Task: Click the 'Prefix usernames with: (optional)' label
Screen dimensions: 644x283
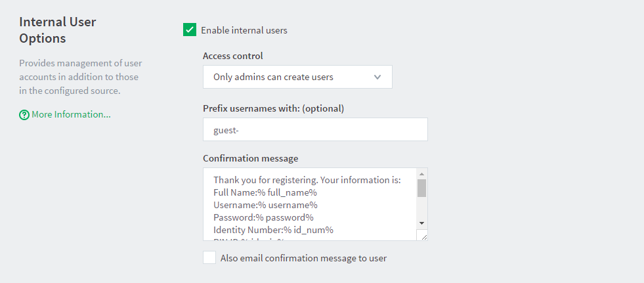Action: 273,108
